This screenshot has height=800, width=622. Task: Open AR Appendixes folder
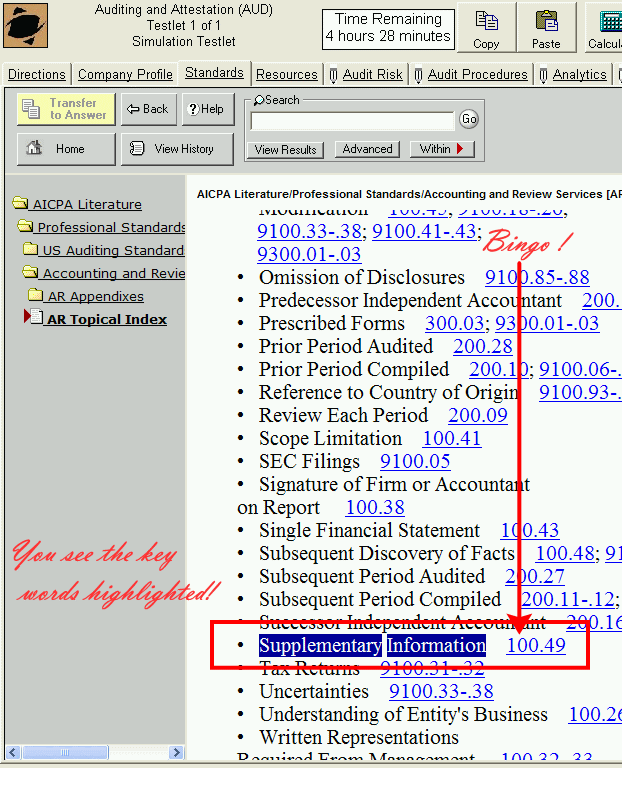pos(95,296)
